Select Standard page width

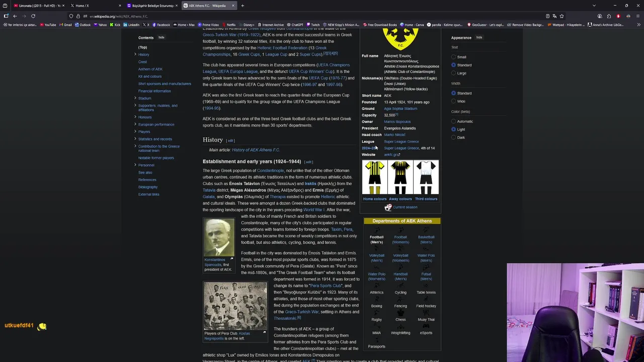[453, 93]
